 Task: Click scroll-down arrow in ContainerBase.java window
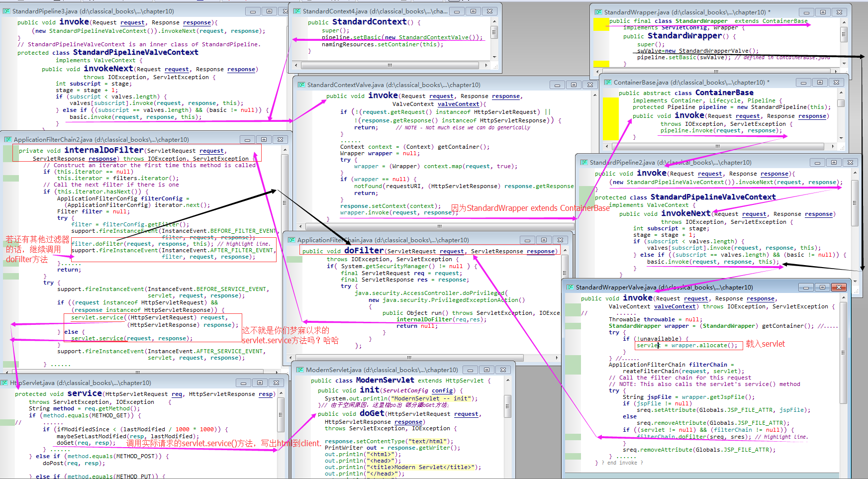click(x=841, y=138)
